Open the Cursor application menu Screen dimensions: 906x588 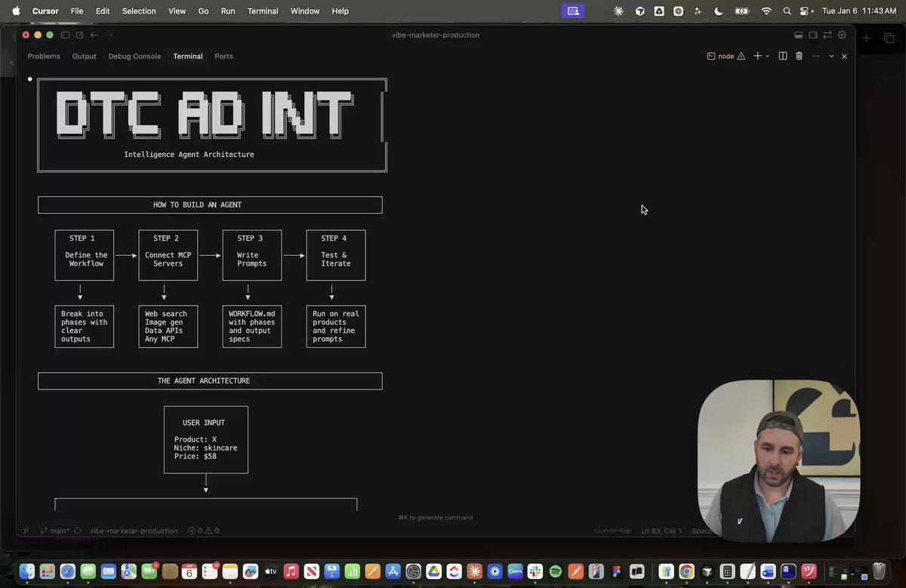[x=45, y=11]
